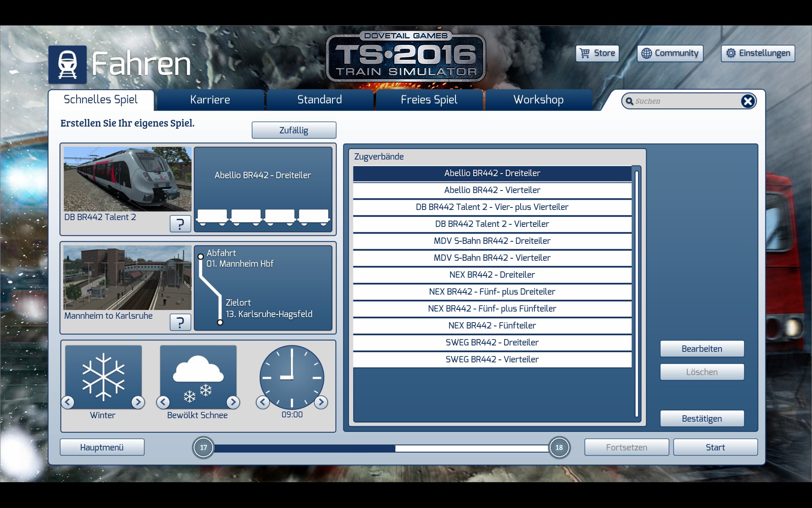Screen dimensions: 812x508
Task: Increase start time with clock right arrow
Action: pyautogui.click(x=321, y=402)
